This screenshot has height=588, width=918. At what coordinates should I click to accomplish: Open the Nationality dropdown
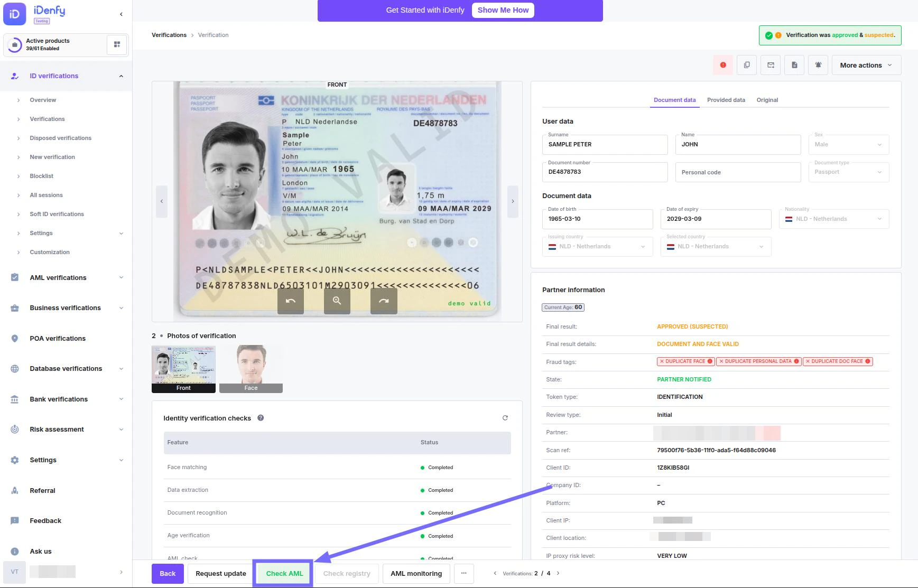[x=834, y=219]
